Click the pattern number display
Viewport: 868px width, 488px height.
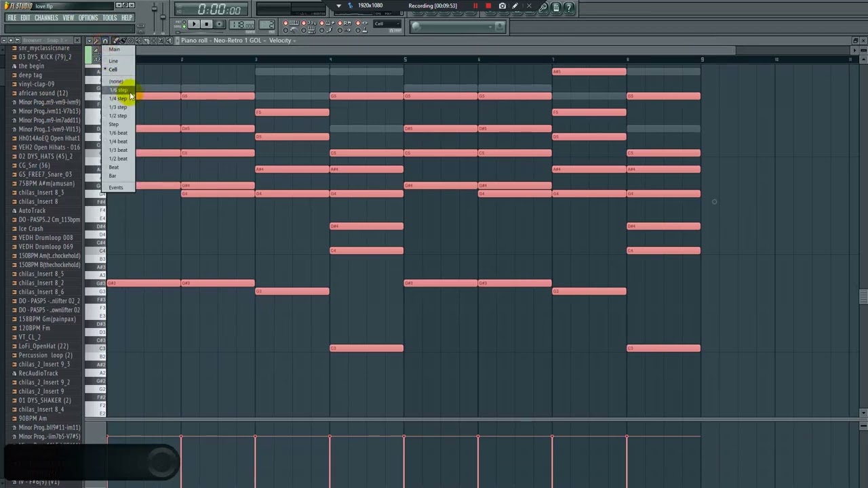click(x=268, y=25)
